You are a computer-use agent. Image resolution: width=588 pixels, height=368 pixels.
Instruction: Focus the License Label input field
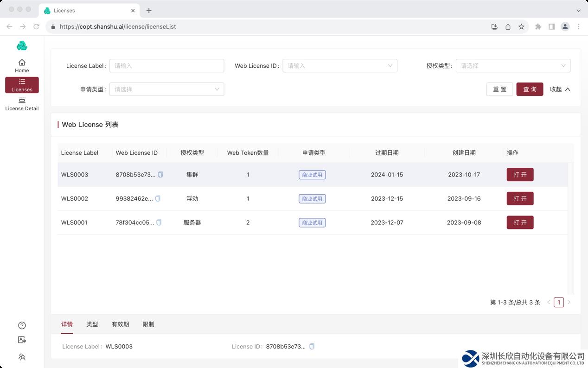[x=166, y=66]
